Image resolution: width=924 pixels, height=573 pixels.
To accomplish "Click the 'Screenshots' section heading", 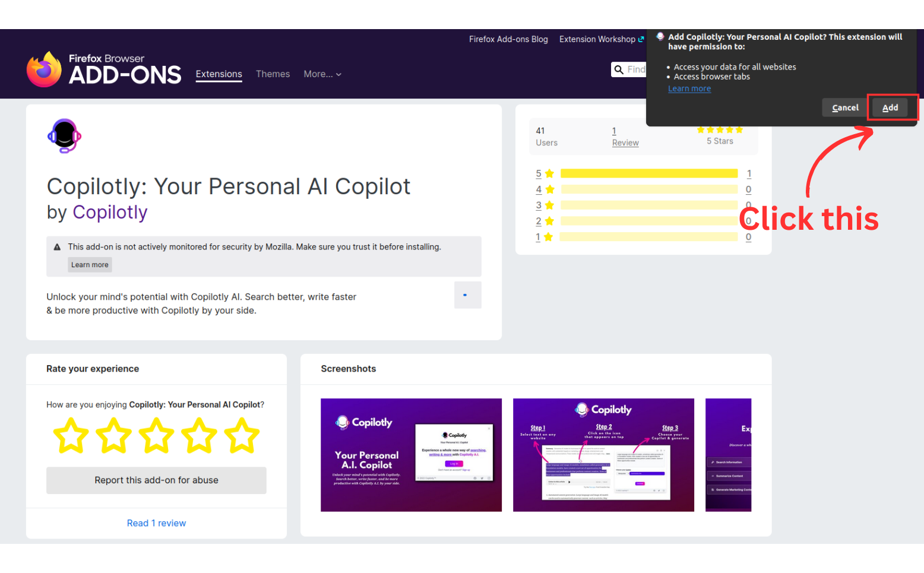I will (x=349, y=369).
